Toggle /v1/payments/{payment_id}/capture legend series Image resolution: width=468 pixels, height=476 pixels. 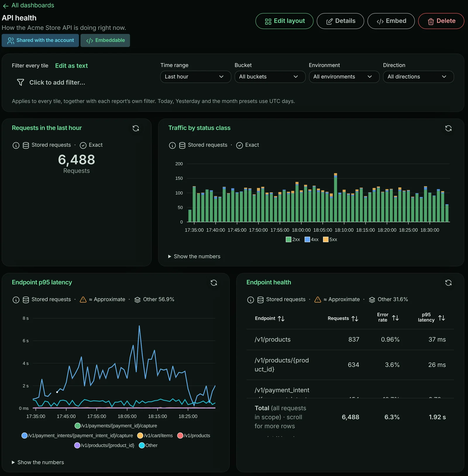pyautogui.click(x=116, y=426)
